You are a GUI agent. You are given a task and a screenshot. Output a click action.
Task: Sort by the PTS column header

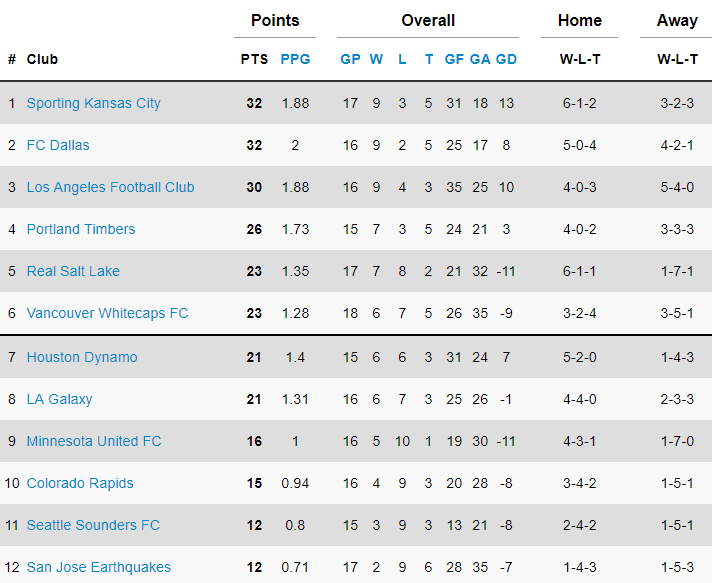pyautogui.click(x=254, y=59)
